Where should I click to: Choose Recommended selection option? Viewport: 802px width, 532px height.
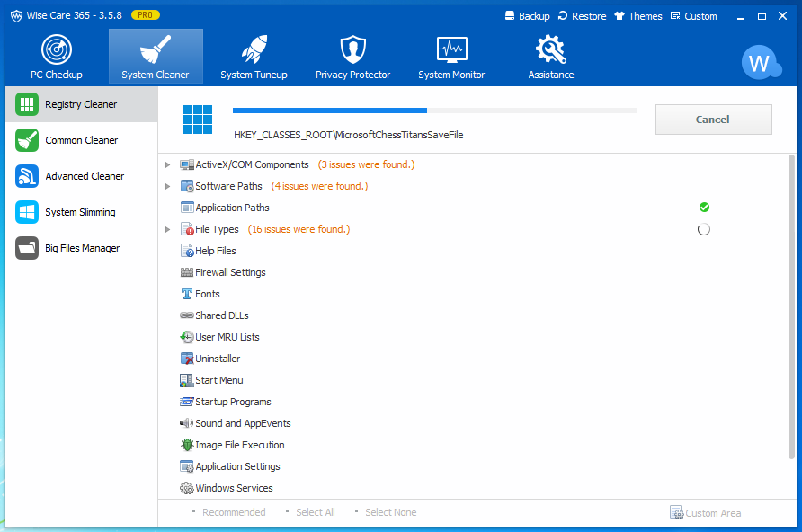[x=234, y=512]
